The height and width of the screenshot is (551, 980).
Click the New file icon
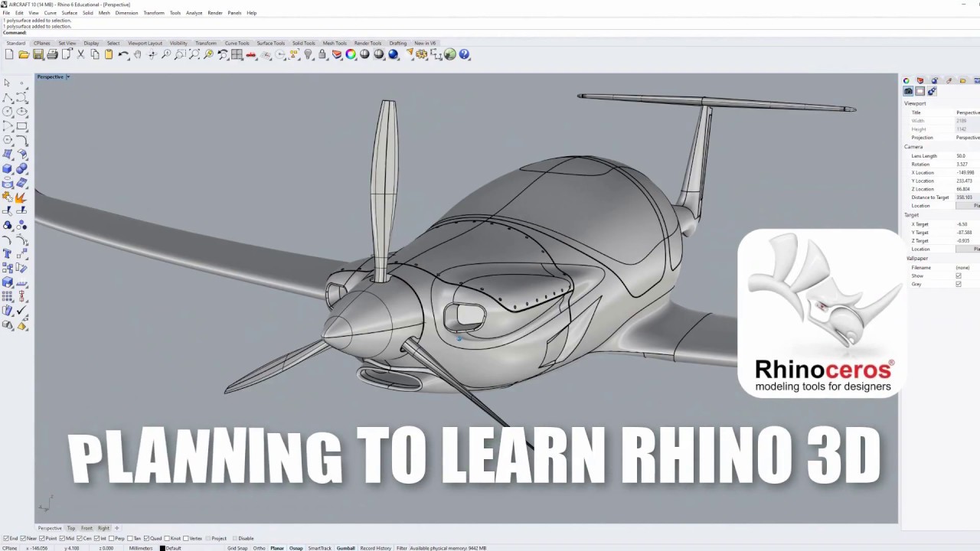[x=9, y=54]
